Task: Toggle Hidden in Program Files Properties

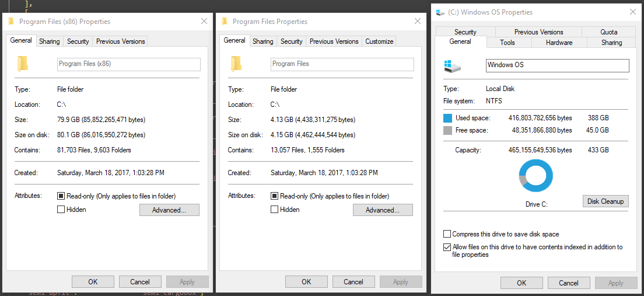Action: pos(274,209)
